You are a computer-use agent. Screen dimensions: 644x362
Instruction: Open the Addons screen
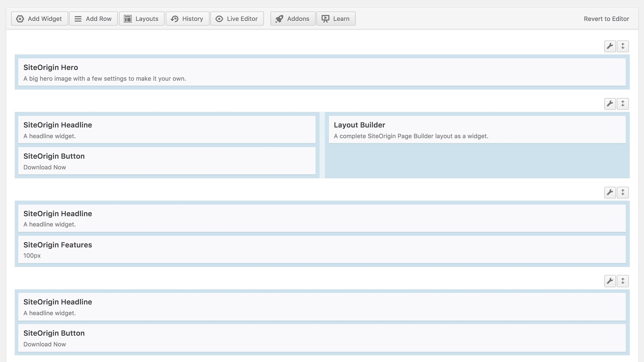(x=292, y=18)
